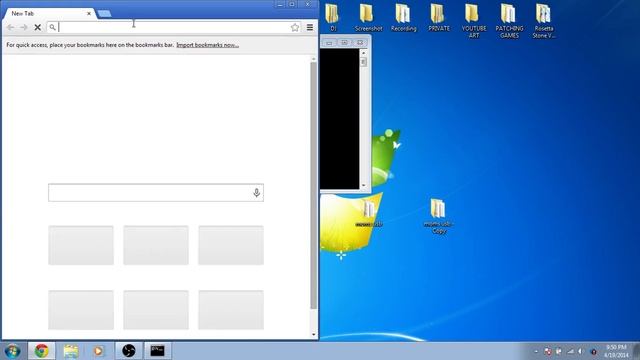Focus the Chrome address bar
Image resolution: width=640 pixels, height=360 pixels.
174,27
